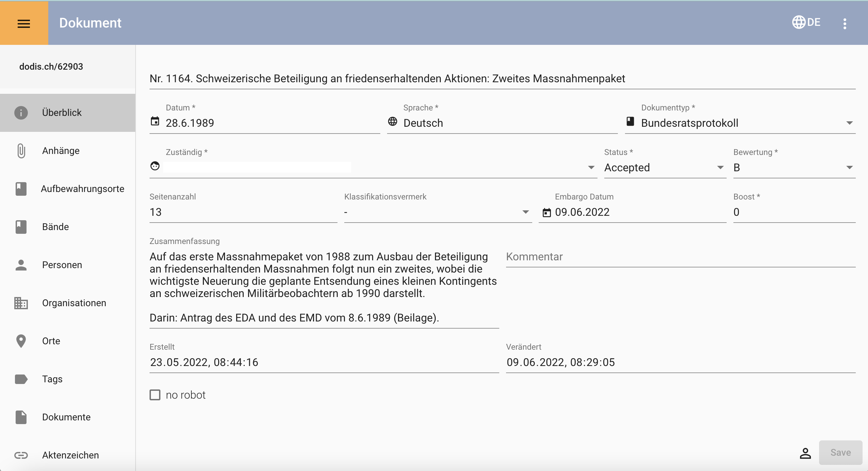
Task: Expand the Dokumenttyp dropdown
Action: pos(849,123)
